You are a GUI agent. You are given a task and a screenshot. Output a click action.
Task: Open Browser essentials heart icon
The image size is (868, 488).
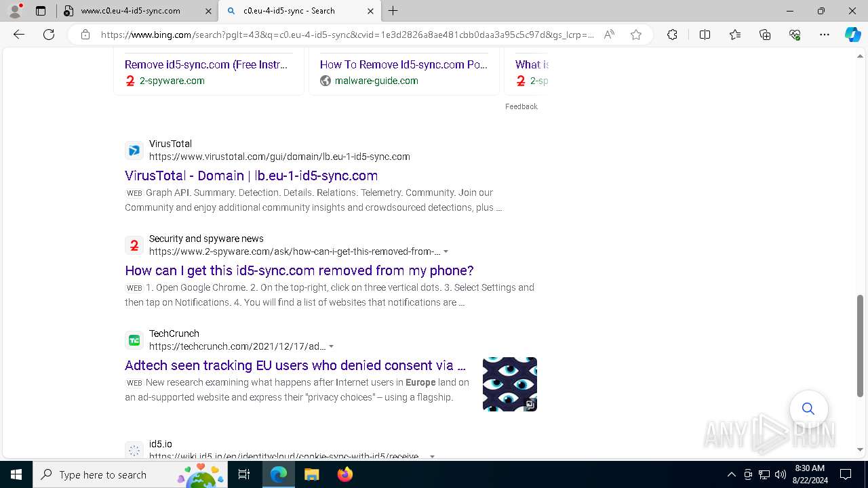tap(795, 35)
